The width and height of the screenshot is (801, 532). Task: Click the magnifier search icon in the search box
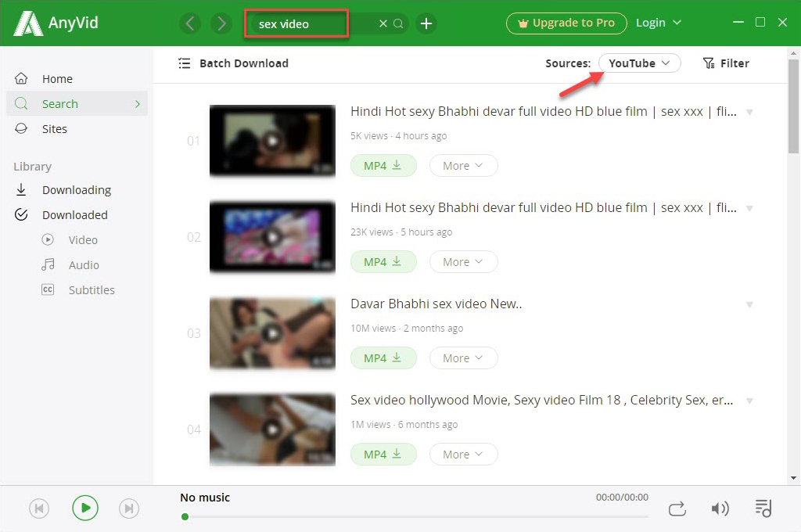[398, 23]
